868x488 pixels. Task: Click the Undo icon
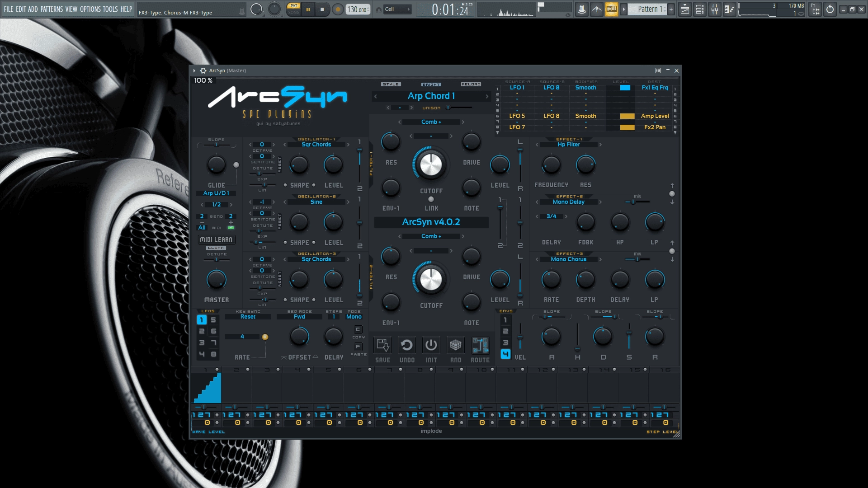tap(407, 345)
